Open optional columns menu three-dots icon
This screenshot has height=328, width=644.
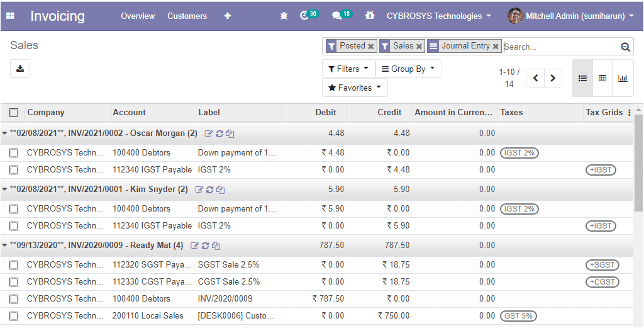pos(629,113)
